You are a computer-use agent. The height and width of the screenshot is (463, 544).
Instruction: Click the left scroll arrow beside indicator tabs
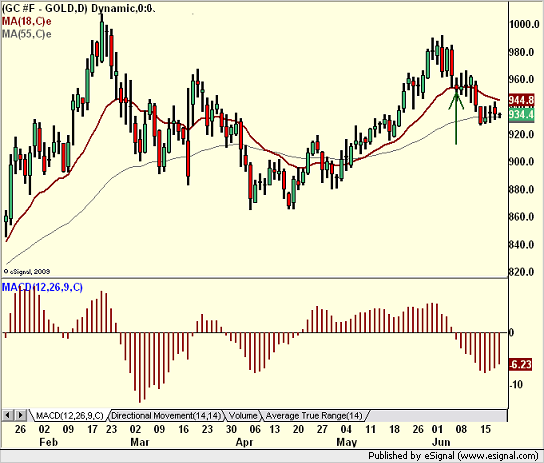tap(8, 415)
